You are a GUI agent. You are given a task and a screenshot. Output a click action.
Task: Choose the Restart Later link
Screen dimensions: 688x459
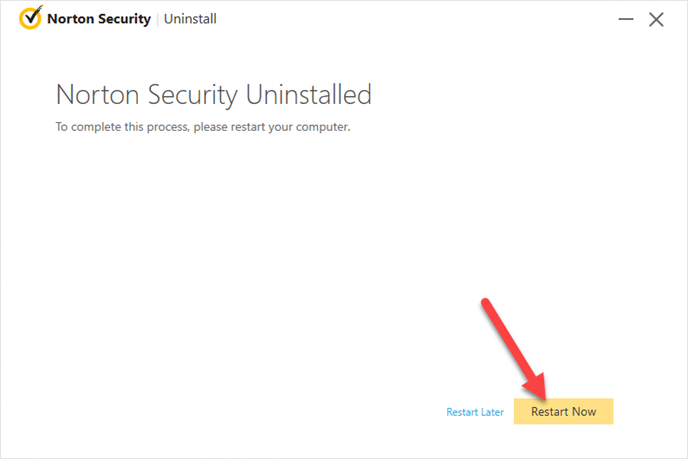(x=475, y=412)
